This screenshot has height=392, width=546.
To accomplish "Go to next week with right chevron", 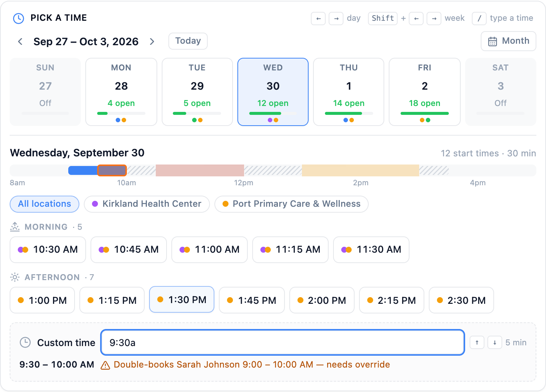I will coord(152,41).
